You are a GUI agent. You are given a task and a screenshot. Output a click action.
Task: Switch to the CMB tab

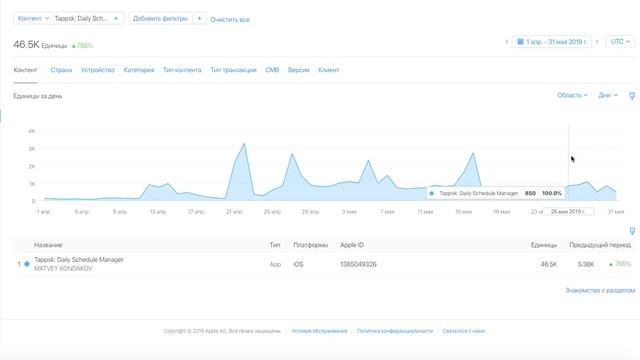pyautogui.click(x=272, y=70)
